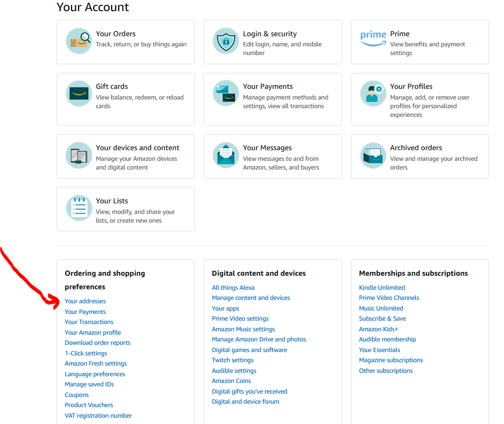Open the Subscribe & Save page

[382, 318]
